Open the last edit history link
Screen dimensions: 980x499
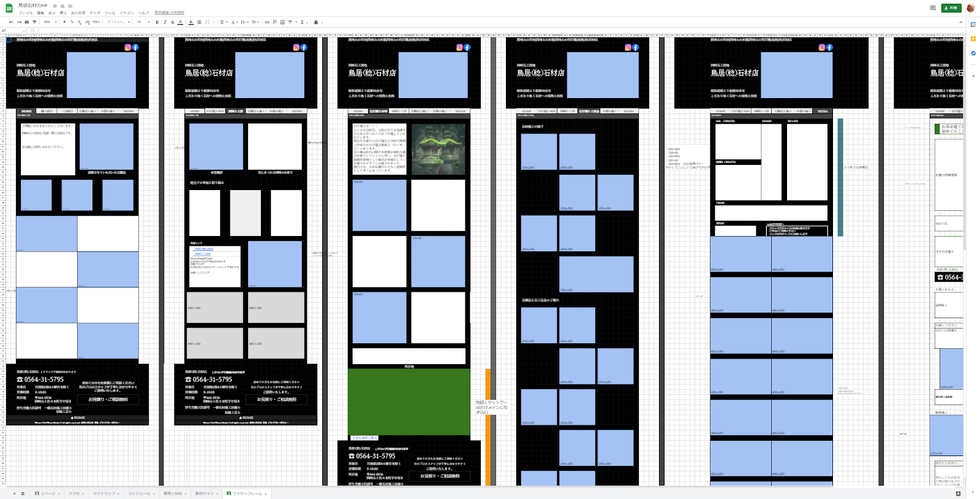click(x=169, y=13)
